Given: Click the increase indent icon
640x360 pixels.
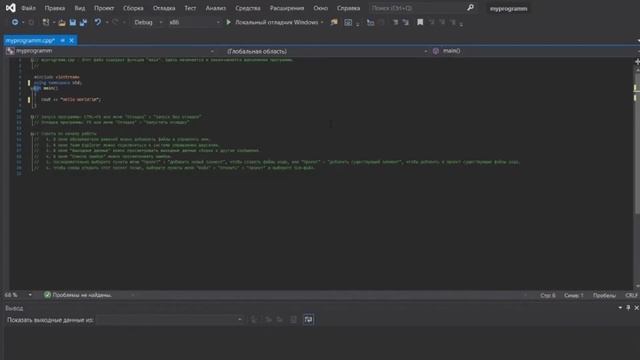Looking at the screenshot, I should coord(406,22).
